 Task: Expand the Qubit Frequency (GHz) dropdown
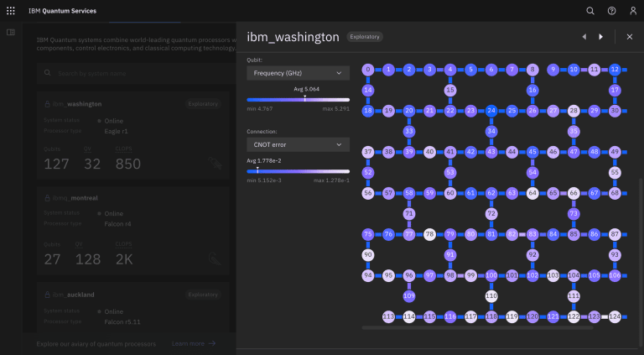pos(298,74)
